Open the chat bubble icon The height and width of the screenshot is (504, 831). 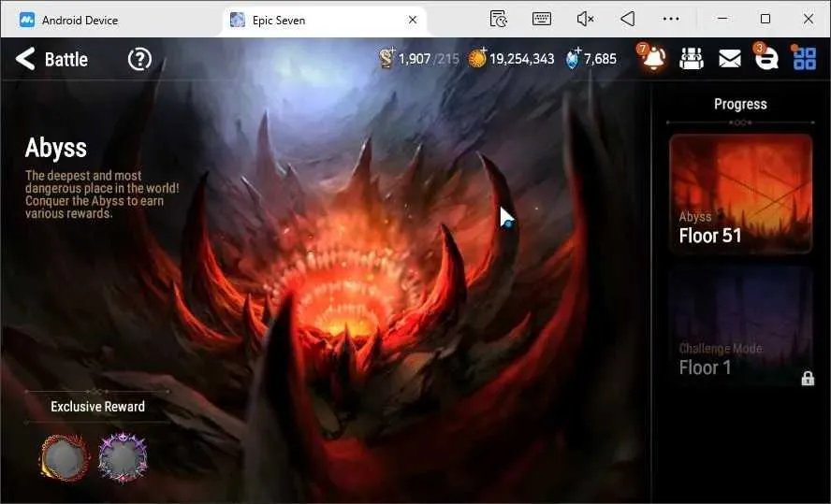765,57
